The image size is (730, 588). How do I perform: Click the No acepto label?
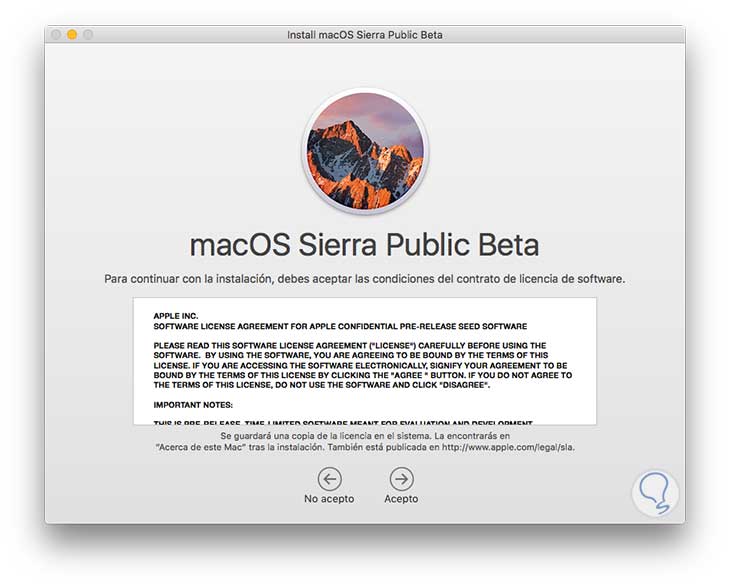pos(329,499)
